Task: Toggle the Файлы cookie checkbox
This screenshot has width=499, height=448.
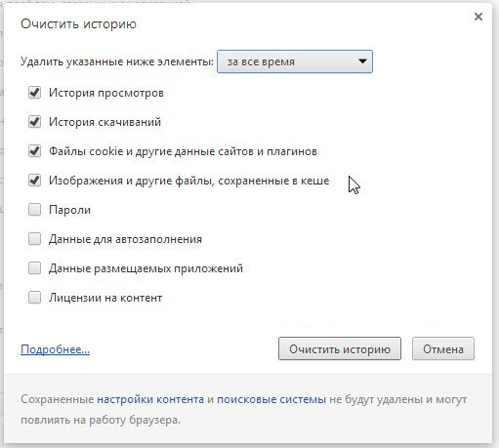Action: point(34,151)
